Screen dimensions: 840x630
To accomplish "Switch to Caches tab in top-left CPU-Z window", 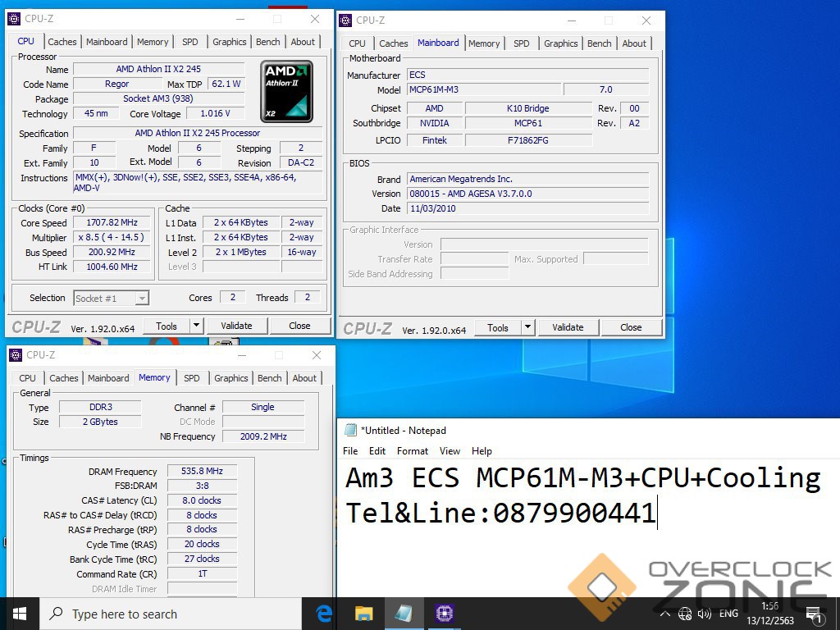I will (62, 42).
